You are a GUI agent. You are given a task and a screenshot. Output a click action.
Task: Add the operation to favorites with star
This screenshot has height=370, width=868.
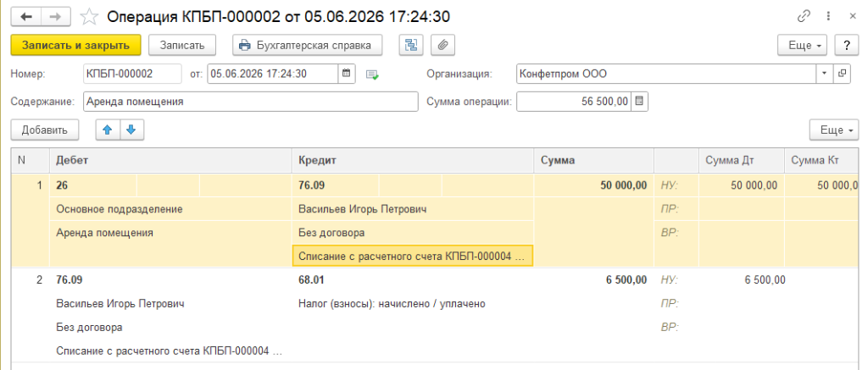point(88,17)
